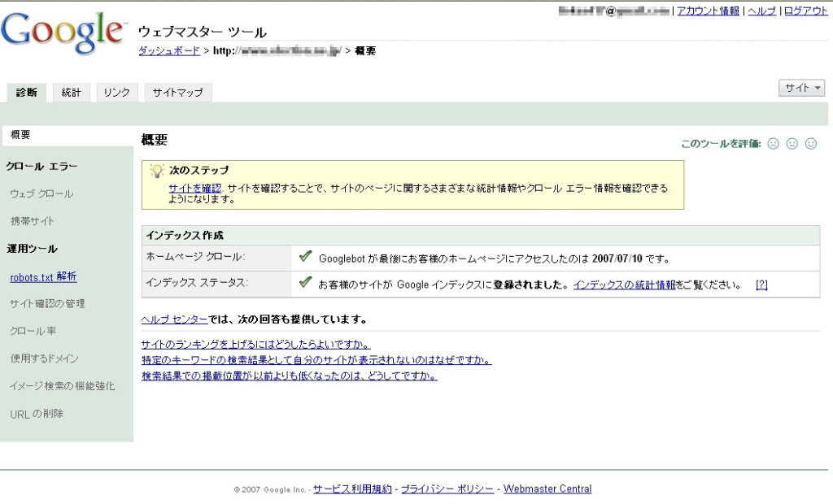Click the 概要 breadcrumb text

(365, 51)
